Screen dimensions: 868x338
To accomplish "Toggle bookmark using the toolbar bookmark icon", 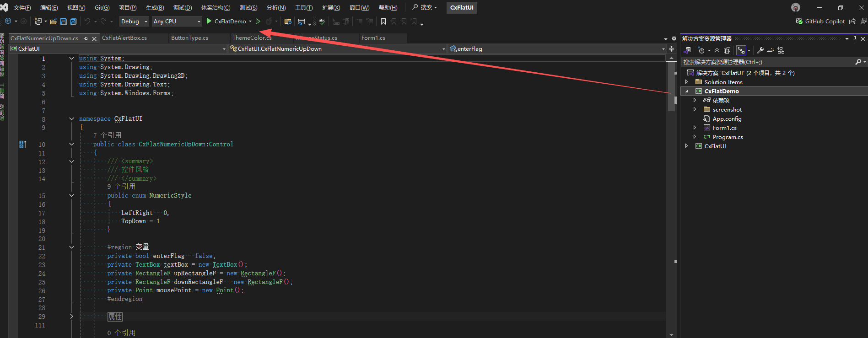I will tap(383, 21).
